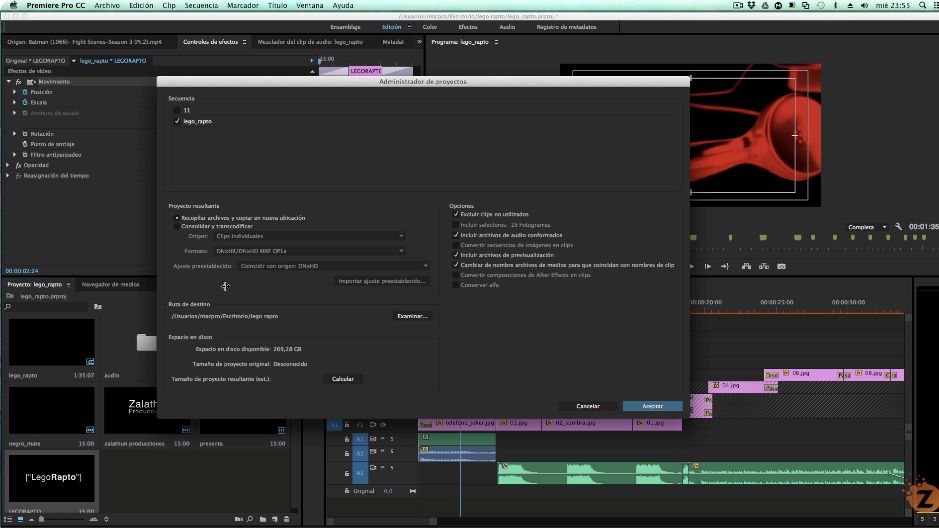Toggle animation stopwatch for Posición
The image size is (939, 528).
pos(25,92)
